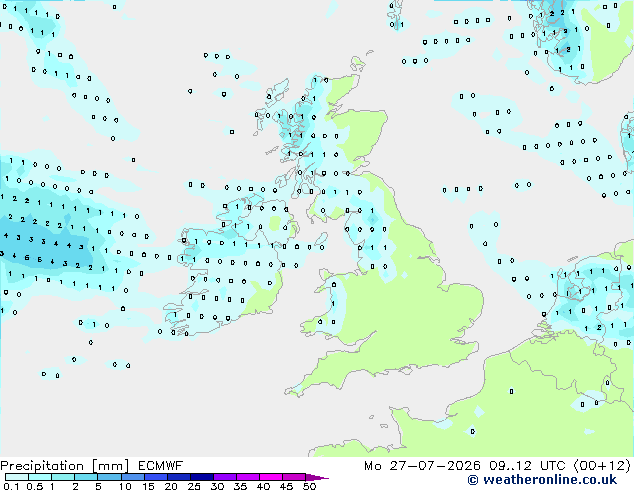Viewport: 634px width, 490px height.
Task: Select the 2–5 mm legend color swatch
Action: [x=86, y=477]
